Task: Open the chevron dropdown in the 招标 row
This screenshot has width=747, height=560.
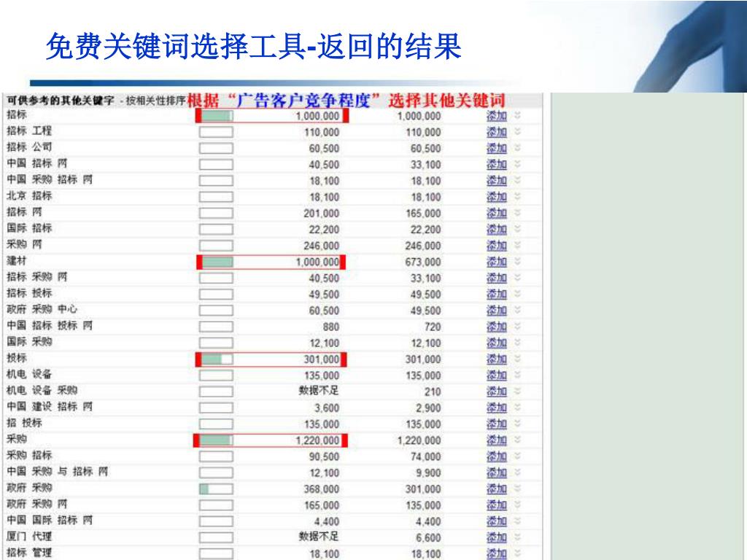Action: coord(517,115)
